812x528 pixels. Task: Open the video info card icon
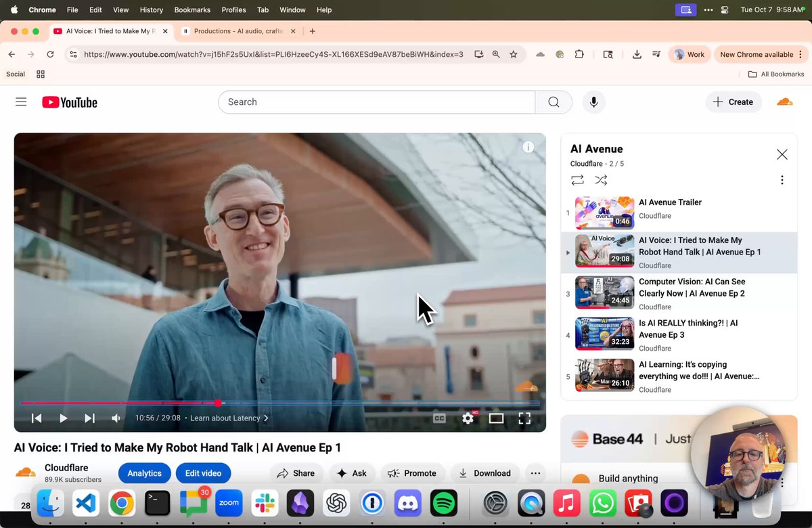click(528, 147)
